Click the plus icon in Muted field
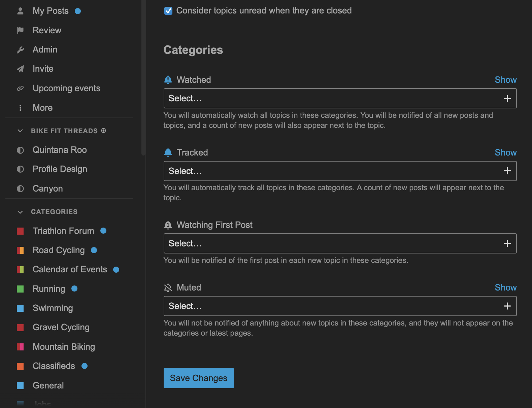The width and height of the screenshot is (532, 408). 507,306
